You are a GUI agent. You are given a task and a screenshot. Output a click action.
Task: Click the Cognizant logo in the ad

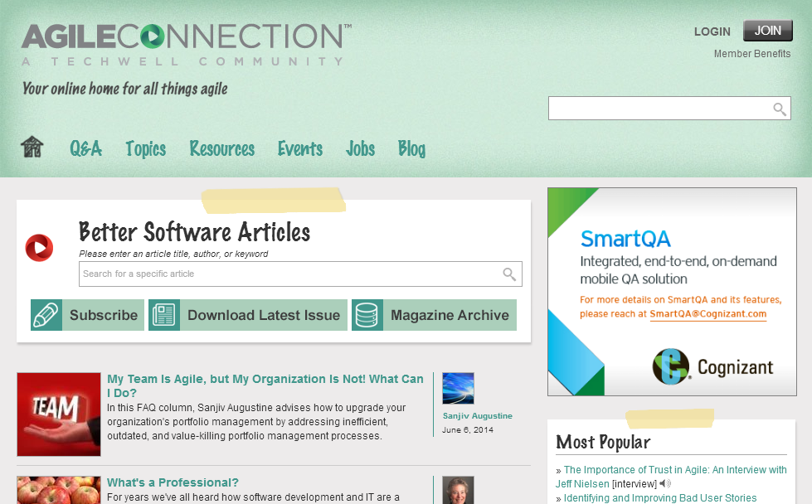(x=712, y=366)
